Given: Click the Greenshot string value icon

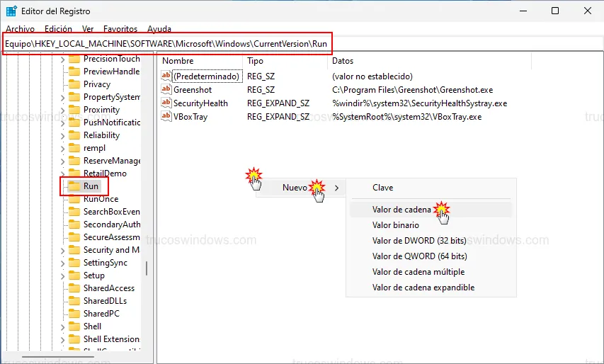Looking at the screenshot, I should pos(166,90).
